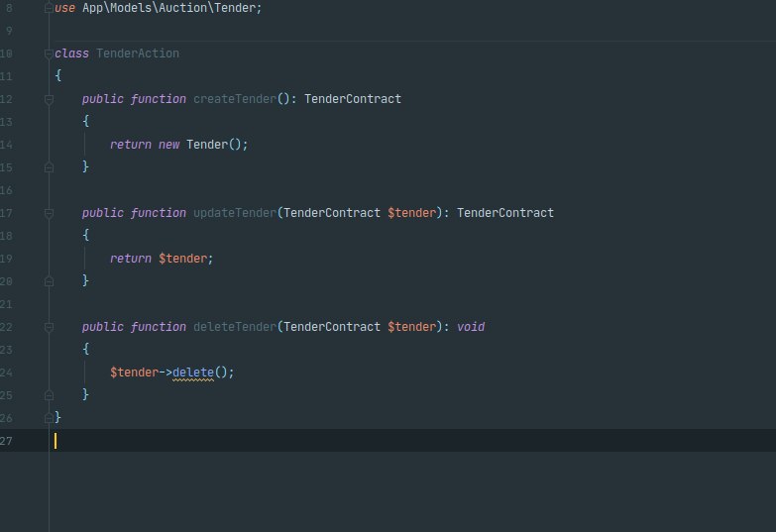Collapse the updateTender function fold marker
The image size is (776, 532).
[x=49, y=213]
